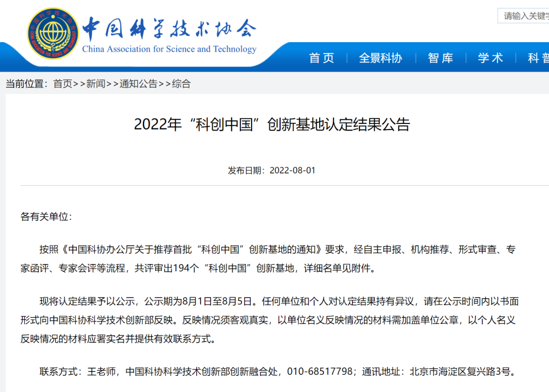Click the circular CAST emblem logo
Image resolution: width=549 pixels, height=392 pixels.
[52, 33]
